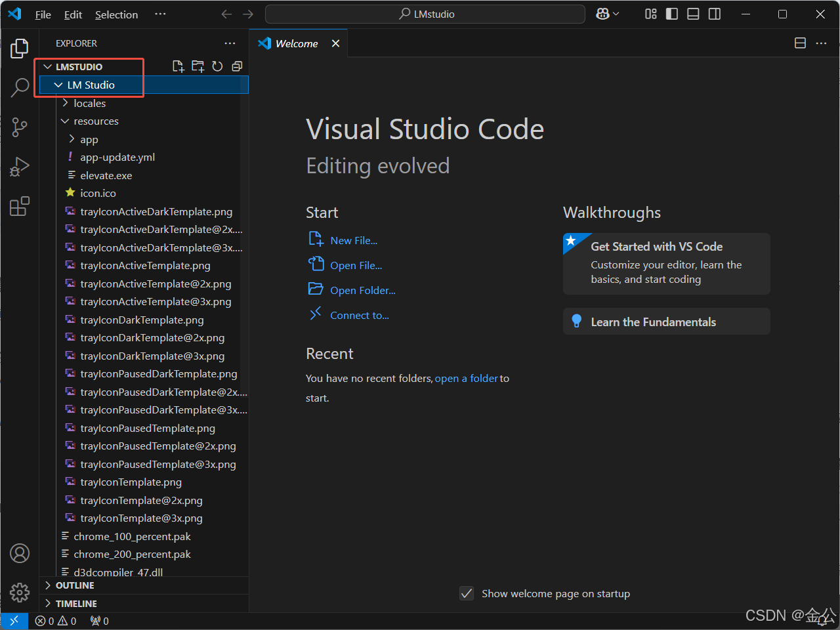Collapse all folders in explorer

click(237, 66)
